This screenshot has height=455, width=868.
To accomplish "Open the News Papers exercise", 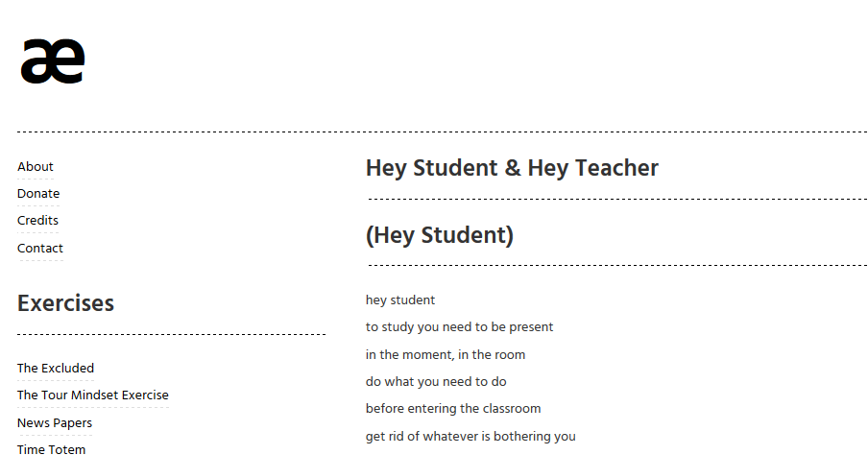I will tap(54, 423).
